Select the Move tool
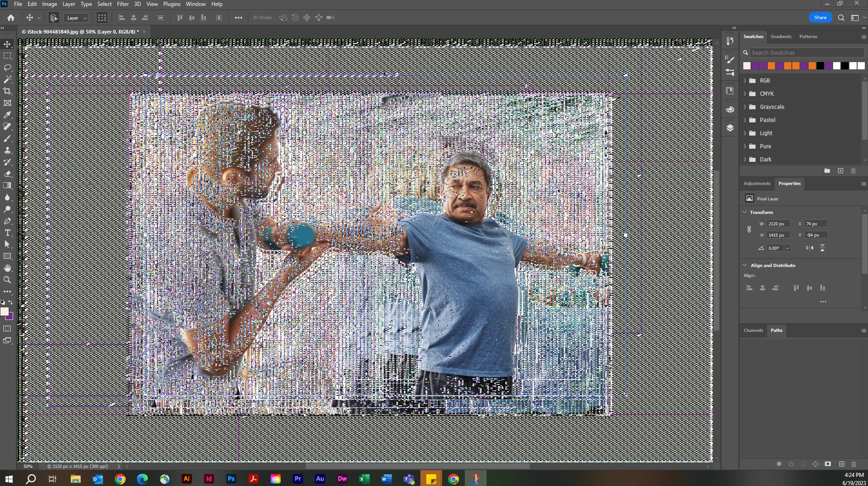 [x=7, y=44]
